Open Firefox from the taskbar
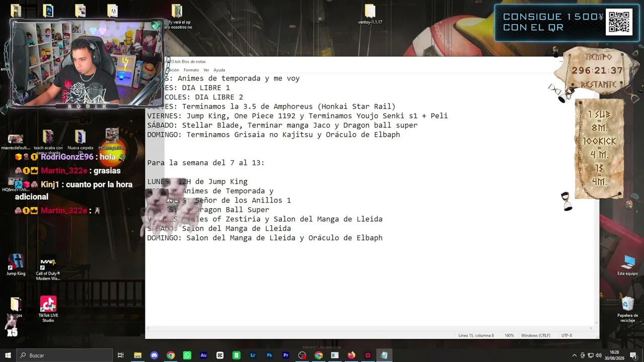Screen dimensions: 644x362 [351, 355]
